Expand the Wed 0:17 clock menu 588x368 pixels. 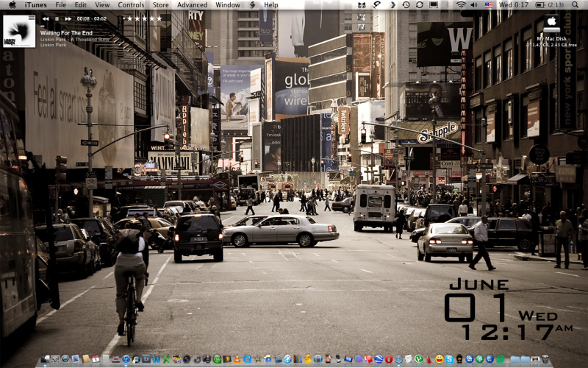(x=515, y=4)
